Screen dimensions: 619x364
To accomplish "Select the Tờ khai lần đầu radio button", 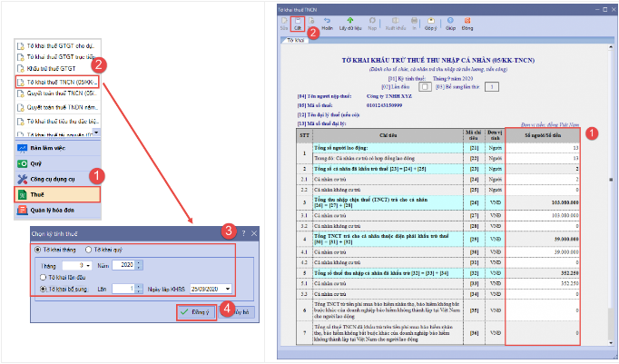I will [x=43, y=277].
